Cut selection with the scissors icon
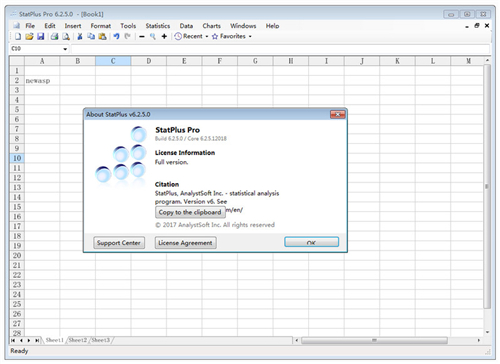The image size is (500, 364). pyautogui.click(x=80, y=36)
